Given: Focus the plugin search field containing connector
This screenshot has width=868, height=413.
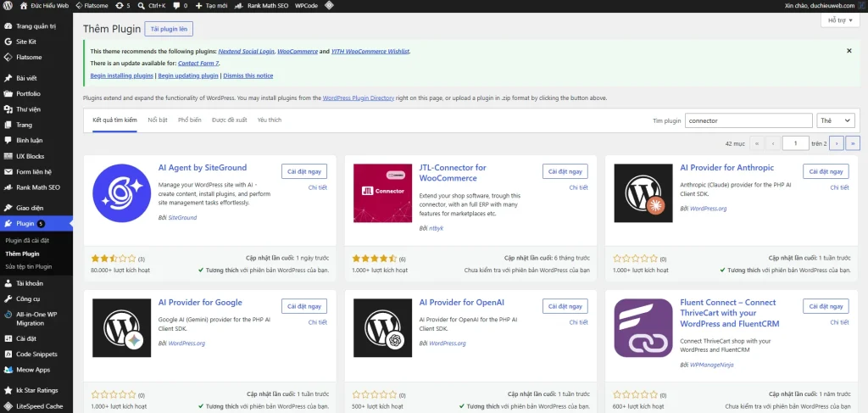Looking at the screenshot, I should click(x=748, y=120).
